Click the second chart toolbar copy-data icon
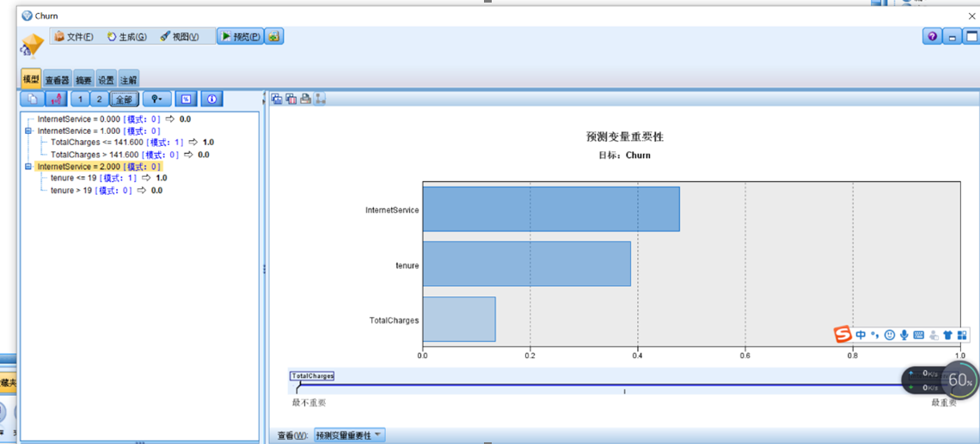The image size is (980, 444). coord(291,98)
